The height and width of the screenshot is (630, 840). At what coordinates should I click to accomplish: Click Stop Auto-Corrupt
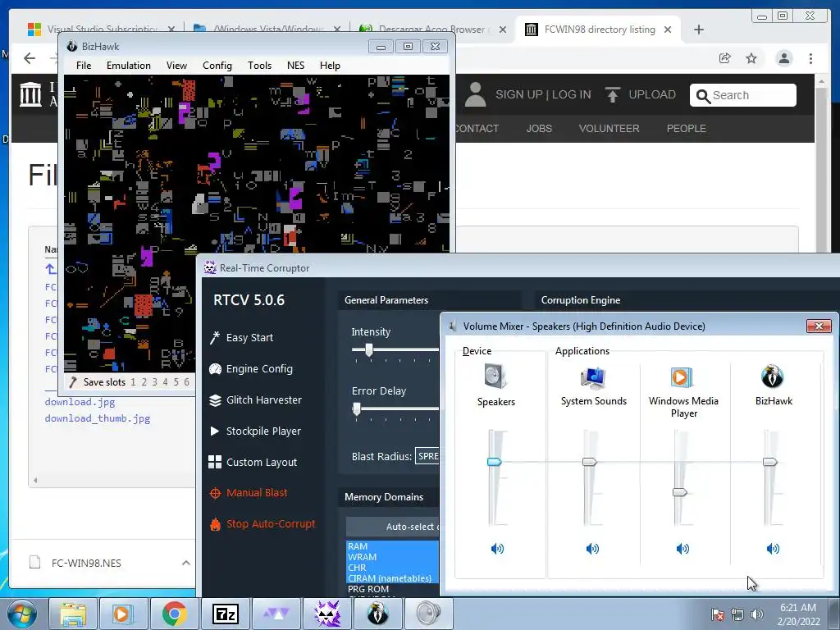coord(262,524)
